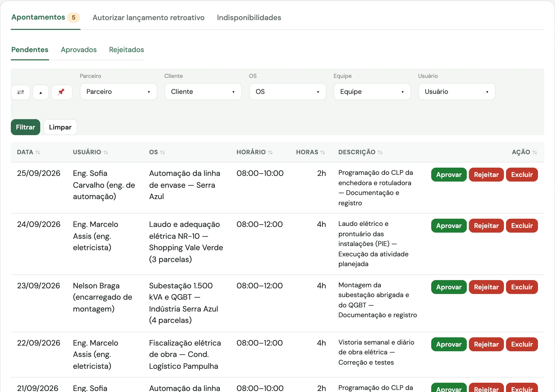Collapse filters with the up-triangle button
The width and height of the screenshot is (555, 392).
click(x=40, y=92)
